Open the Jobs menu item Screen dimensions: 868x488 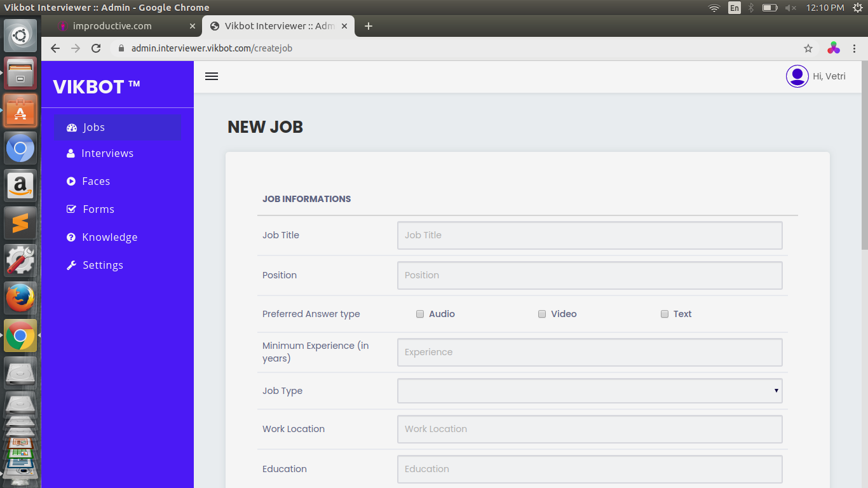(x=118, y=127)
